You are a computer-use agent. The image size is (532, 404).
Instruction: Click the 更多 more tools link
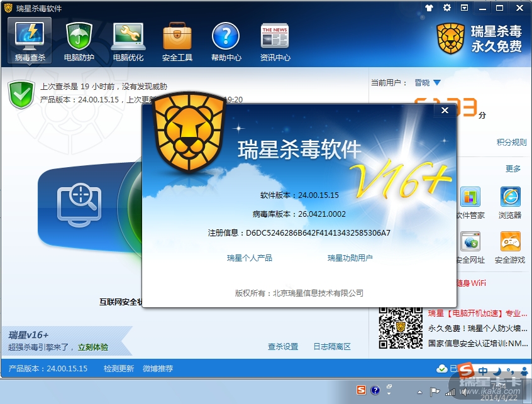tap(513, 168)
